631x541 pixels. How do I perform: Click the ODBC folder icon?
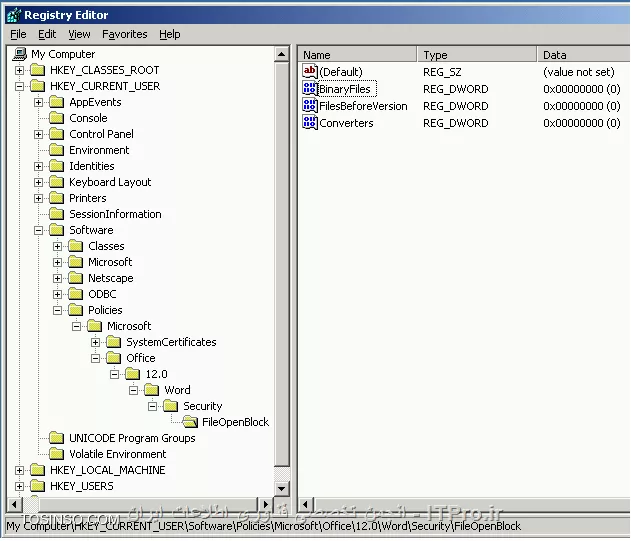pyautogui.click(x=76, y=294)
